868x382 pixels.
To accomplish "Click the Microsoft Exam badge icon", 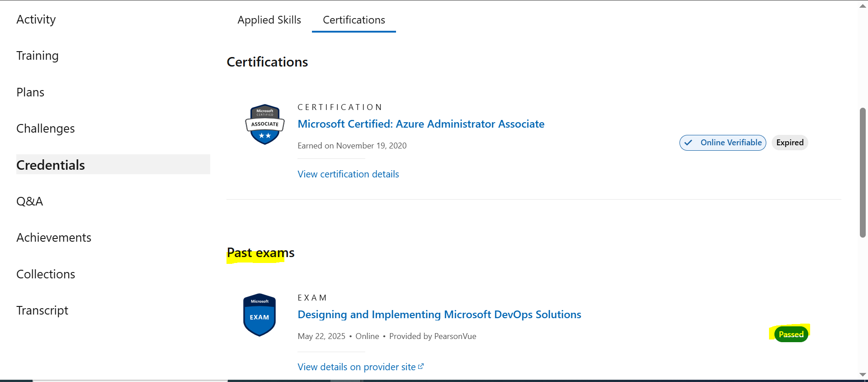I will click(x=259, y=315).
